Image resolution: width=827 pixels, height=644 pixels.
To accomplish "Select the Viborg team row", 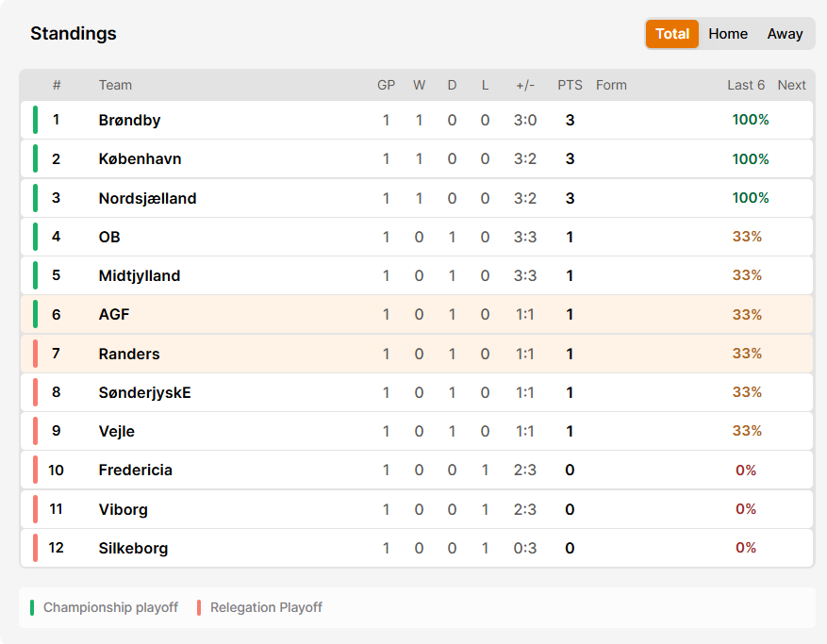I will pyautogui.click(x=417, y=509).
